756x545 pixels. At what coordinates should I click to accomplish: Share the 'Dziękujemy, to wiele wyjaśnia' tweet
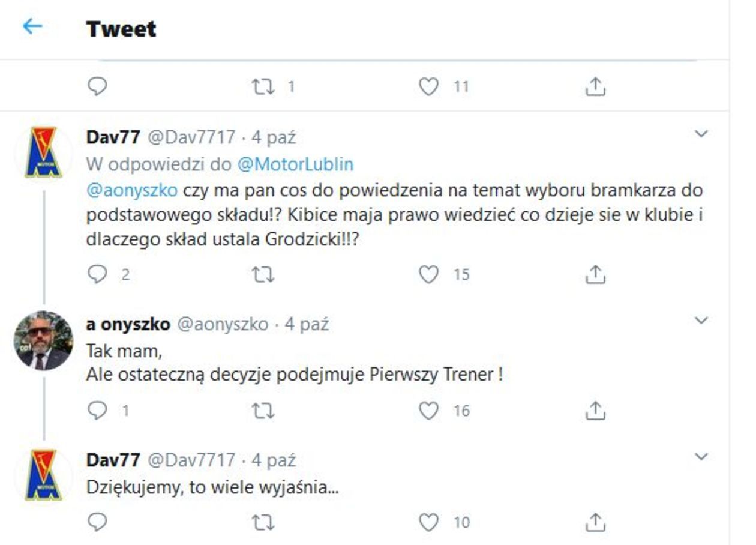click(595, 522)
